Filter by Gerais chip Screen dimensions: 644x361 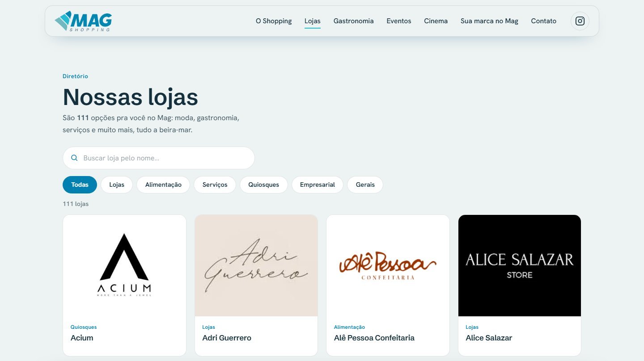(365, 185)
